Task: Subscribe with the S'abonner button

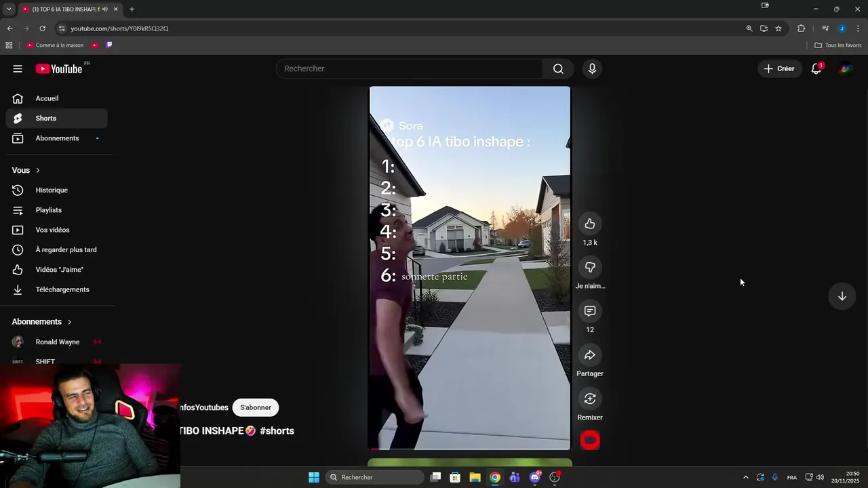Action: pyautogui.click(x=256, y=407)
